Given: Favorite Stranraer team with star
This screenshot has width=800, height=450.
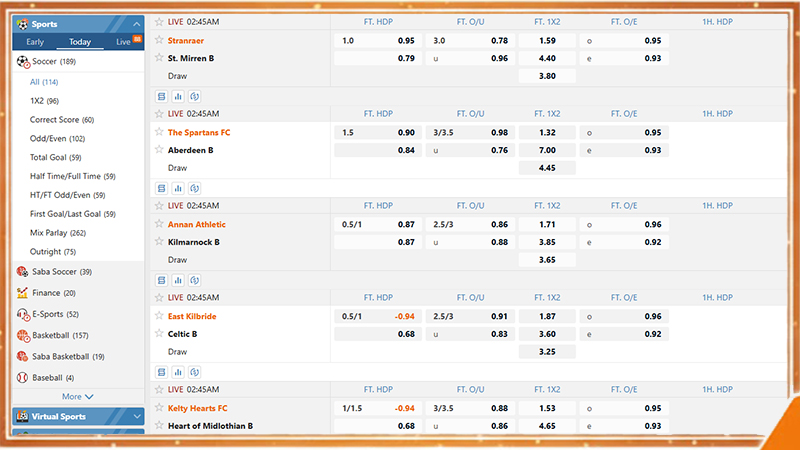Looking at the screenshot, I should (159, 41).
